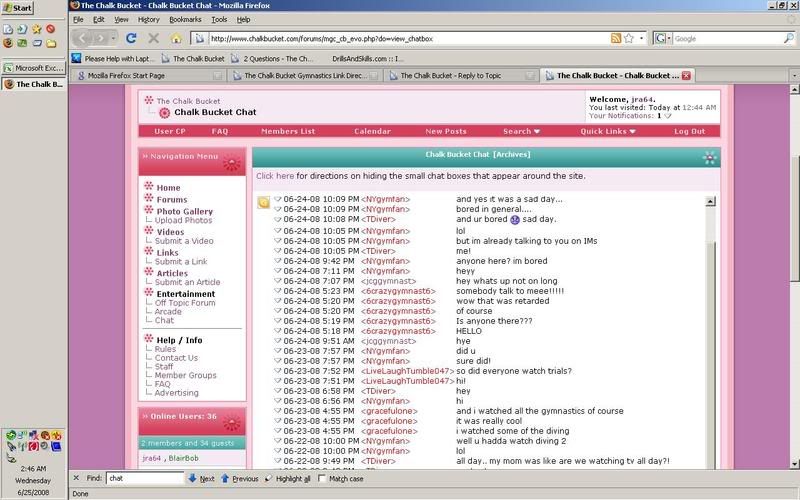This screenshot has height=500, width=800.
Task: Switch to the Reply to Topic tab
Action: coord(461,76)
